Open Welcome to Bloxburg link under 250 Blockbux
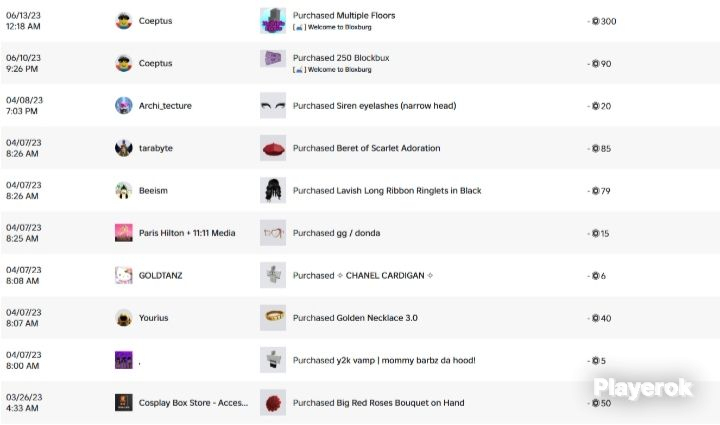 pyautogui.click(x=332, y=70)
